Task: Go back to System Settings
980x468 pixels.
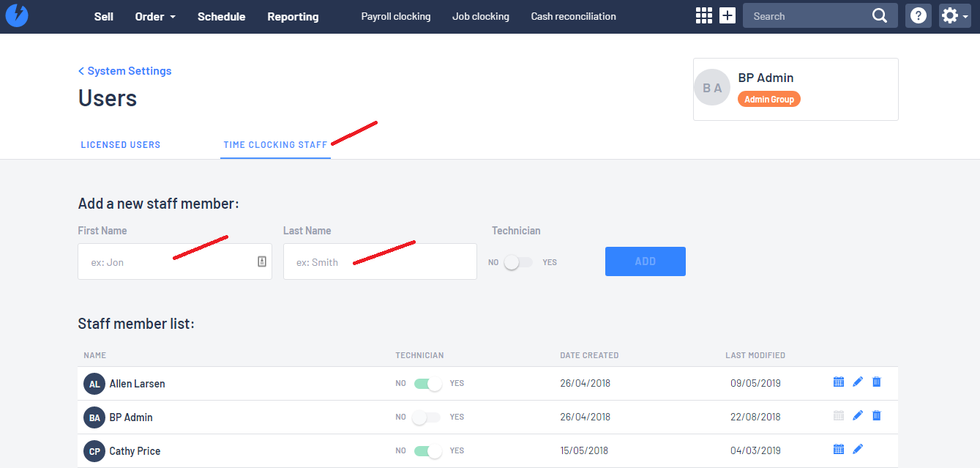Action: pos(125,71)
